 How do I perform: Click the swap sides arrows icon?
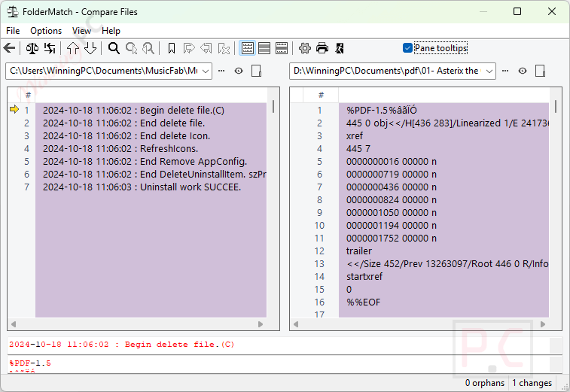(50, 48)
